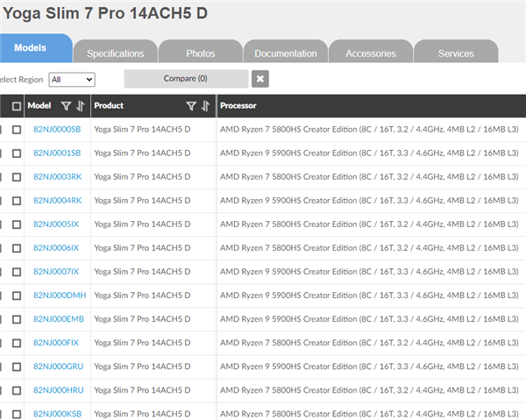This screenshot has height=420, width=526.
Task: Check the box for model 82NJ000DMH
Action: (x=17, y=295)
